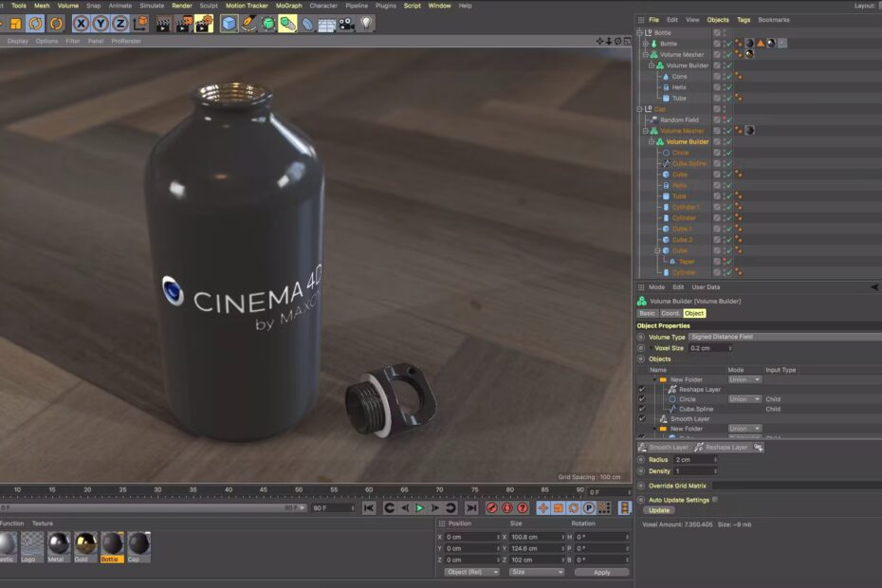Open the Volume menu
The width and height of the screenshot is (882, 588).
[68, 6]
